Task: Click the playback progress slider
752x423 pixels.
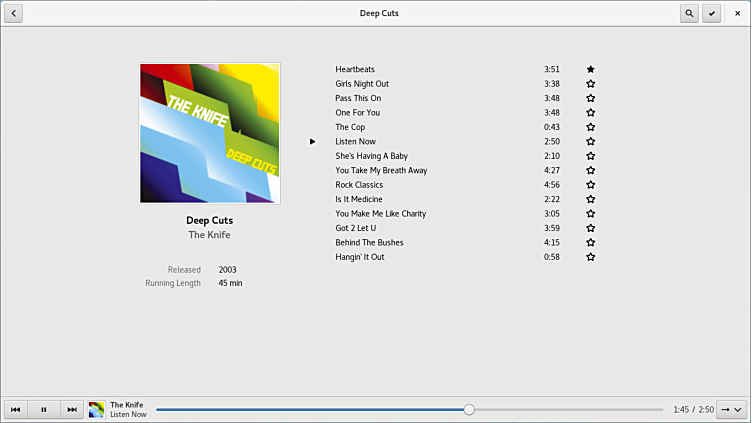Action: [410, 409]
